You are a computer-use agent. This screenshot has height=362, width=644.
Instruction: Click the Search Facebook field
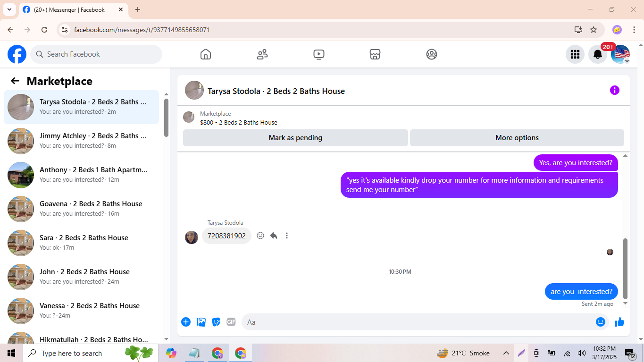96,54
